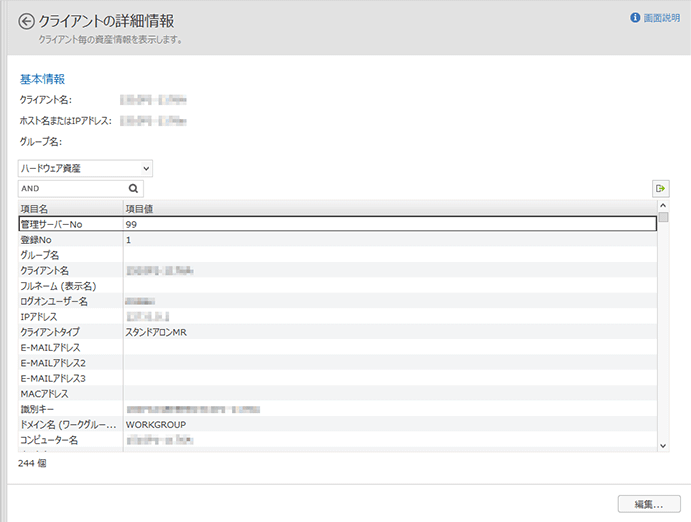Select the E-MAILアドレス3 row

(x=338, y=378)
